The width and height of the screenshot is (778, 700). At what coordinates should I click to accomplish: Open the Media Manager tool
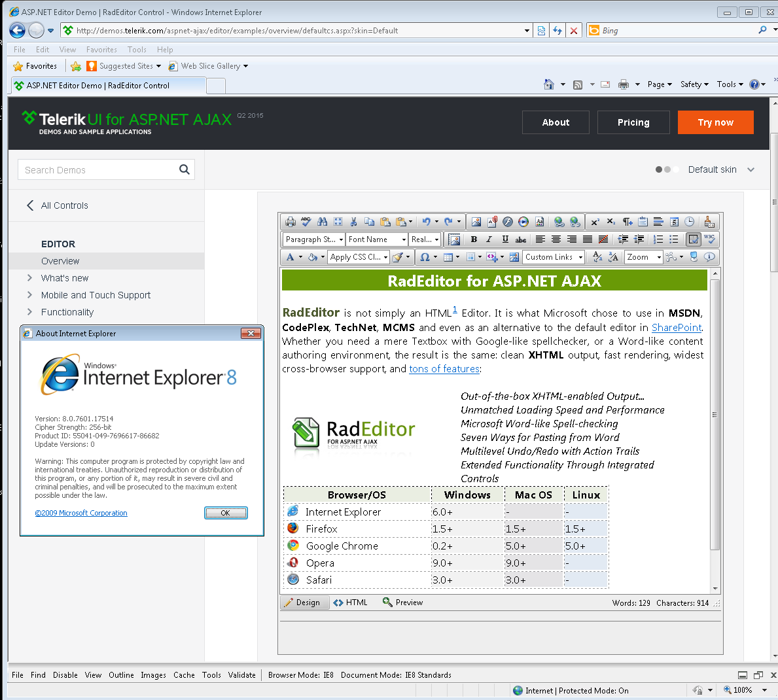523,222
